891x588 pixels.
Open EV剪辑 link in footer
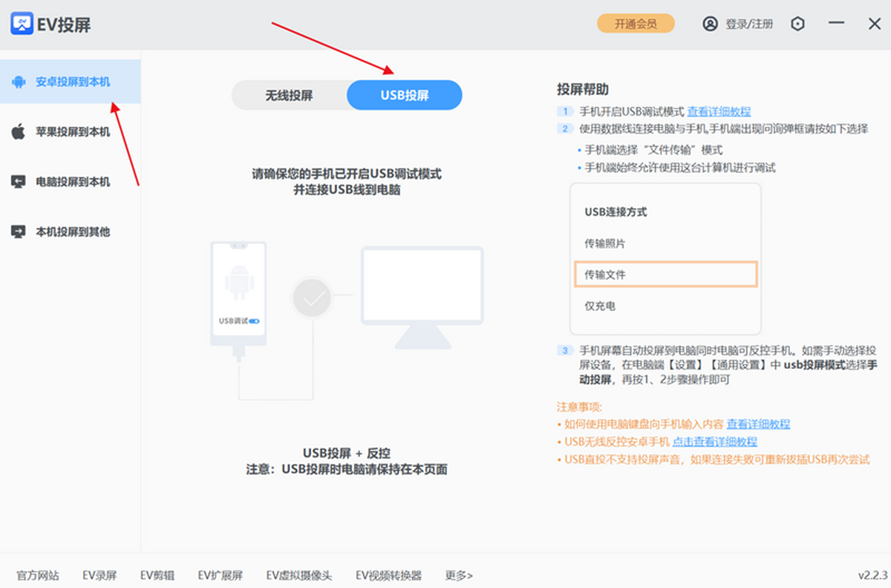coord(157,575)
